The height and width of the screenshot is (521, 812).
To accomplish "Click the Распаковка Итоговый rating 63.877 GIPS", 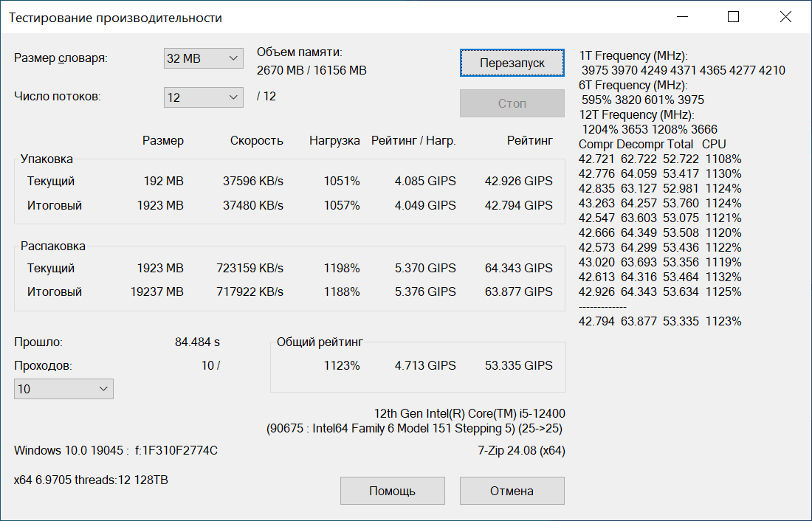I will click(518, 292).
